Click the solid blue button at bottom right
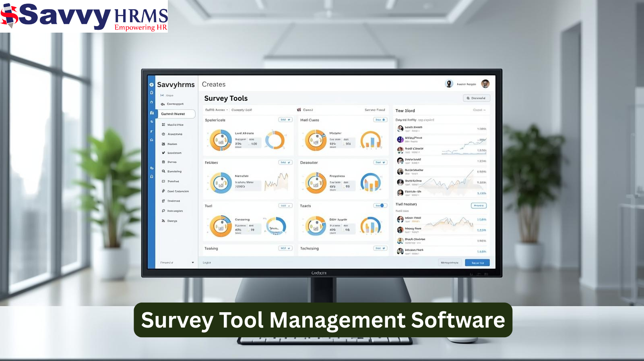Screen dimensions: 644x361 pos(477,263)
